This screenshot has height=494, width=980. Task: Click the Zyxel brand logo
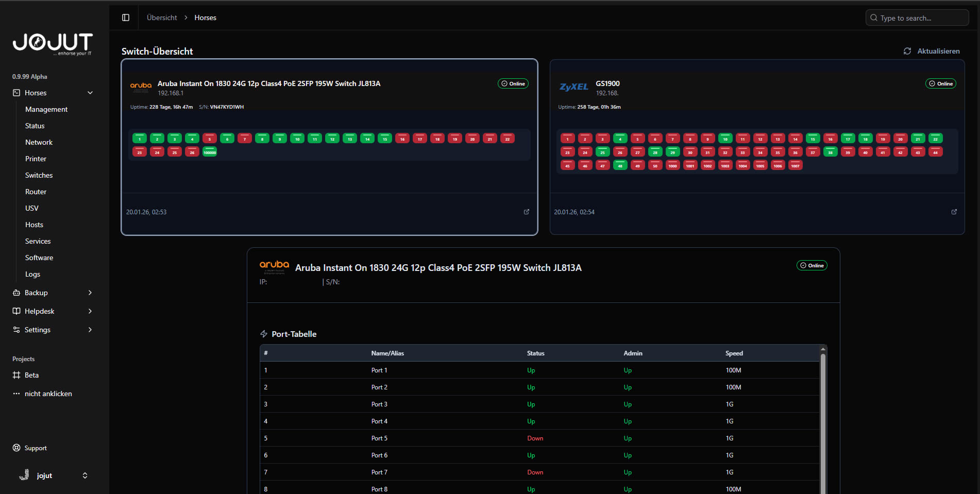coord(573,87)
